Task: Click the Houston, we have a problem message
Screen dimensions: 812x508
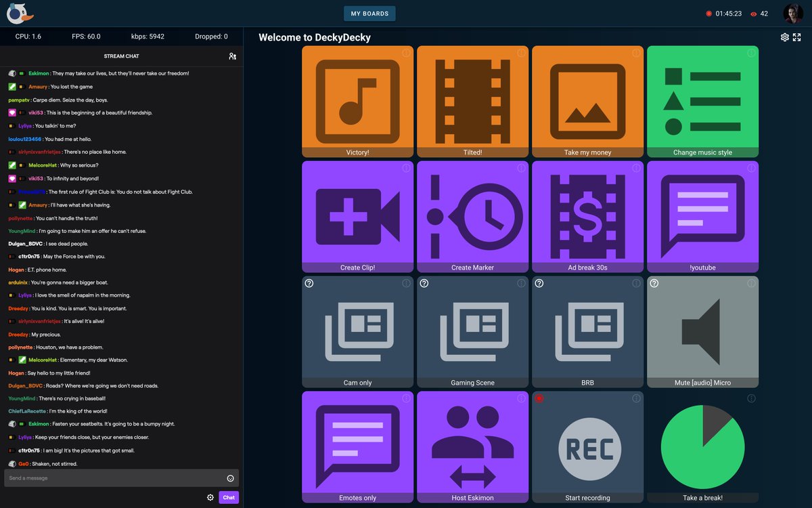Action: [x=70, y=347]
